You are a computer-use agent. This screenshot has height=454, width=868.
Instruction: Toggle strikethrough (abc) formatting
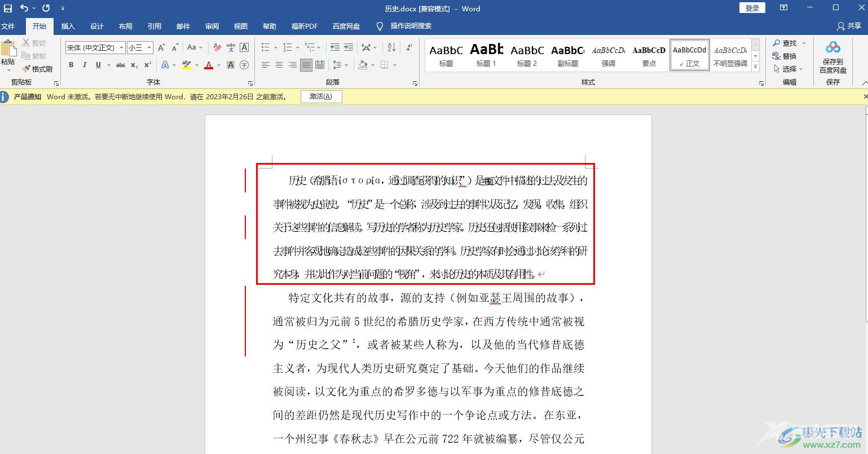click(x=121, y=65)
